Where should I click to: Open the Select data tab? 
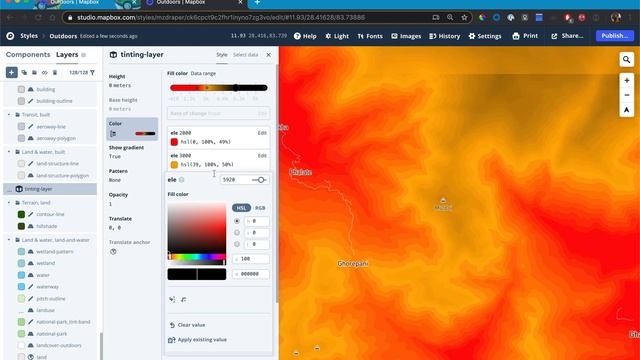245,55
